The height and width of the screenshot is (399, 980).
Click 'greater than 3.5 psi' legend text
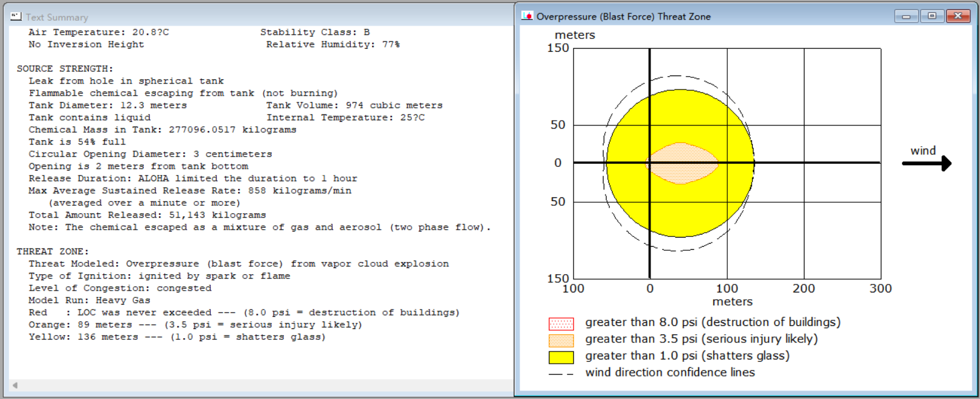point(702,339)
